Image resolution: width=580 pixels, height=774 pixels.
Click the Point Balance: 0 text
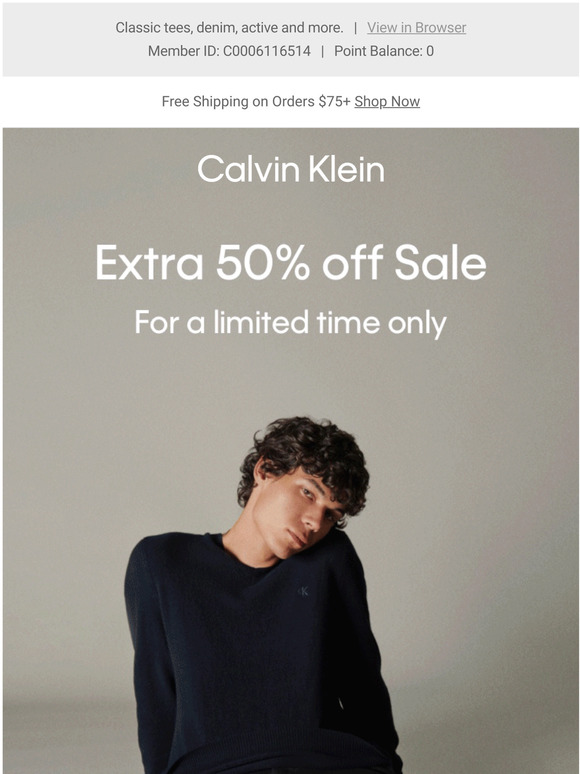(384, 51)
